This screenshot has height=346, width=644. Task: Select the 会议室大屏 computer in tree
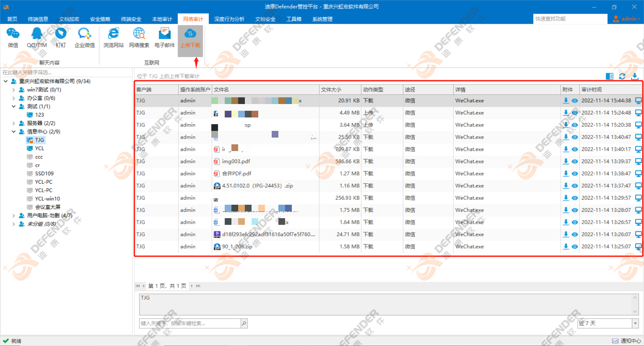48,207
